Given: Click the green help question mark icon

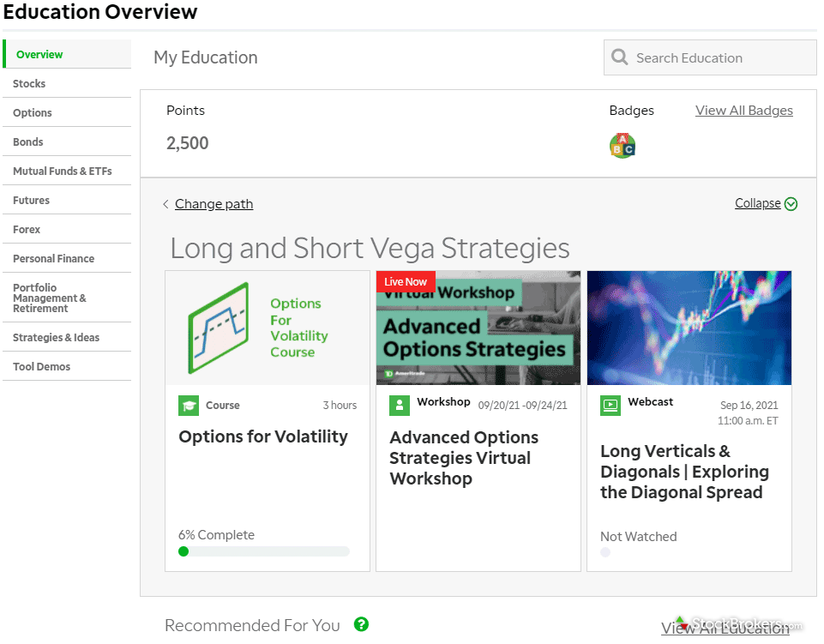Looking at the screenshot, I should [x=361, y=624].
